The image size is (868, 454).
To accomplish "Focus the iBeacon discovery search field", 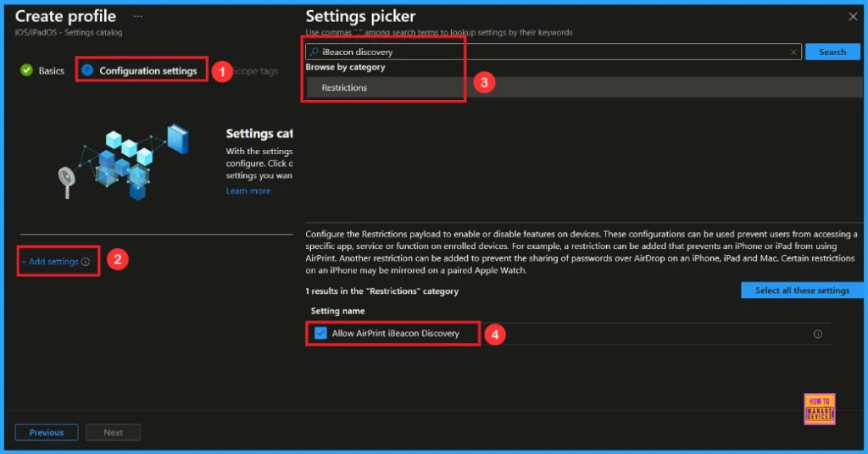I will coord(551,52).
